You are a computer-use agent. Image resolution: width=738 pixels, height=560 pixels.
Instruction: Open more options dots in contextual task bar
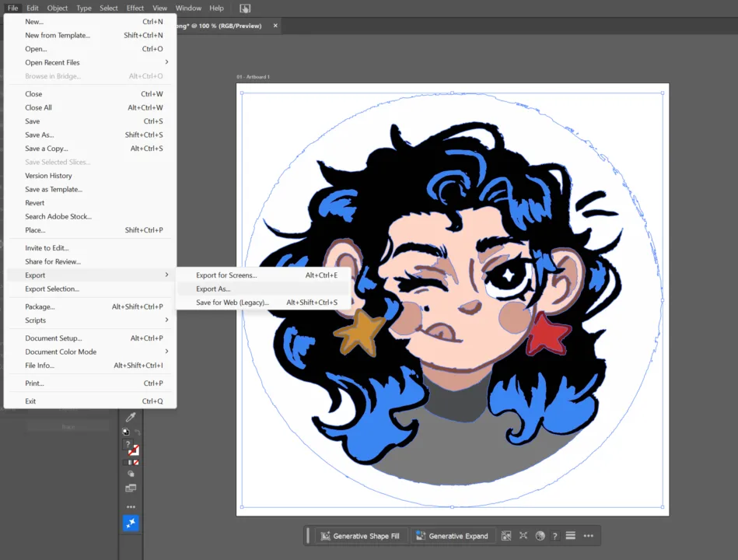coord(589,536)
